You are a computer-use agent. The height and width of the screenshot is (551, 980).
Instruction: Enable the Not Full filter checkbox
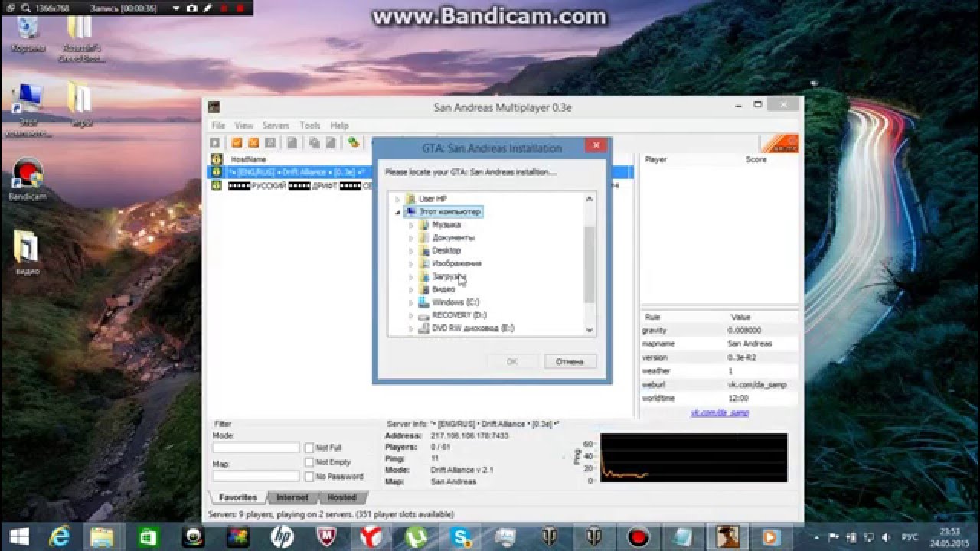point(309,448)
